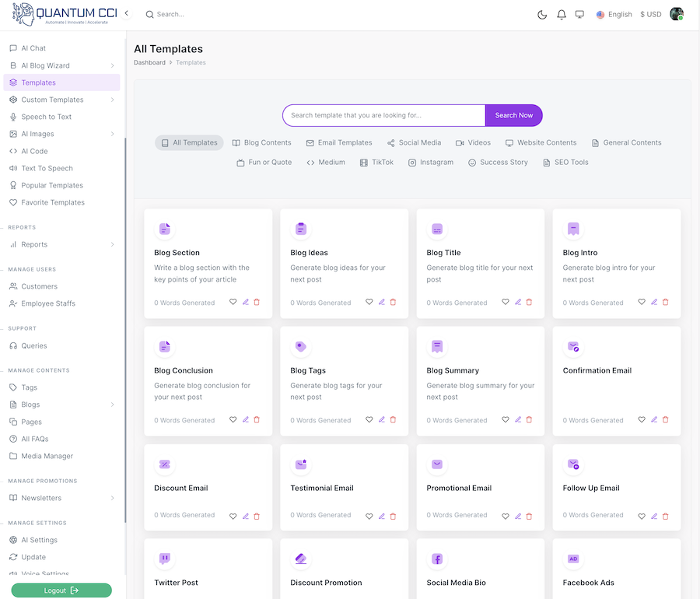Favorite the Blog Section template with the heart
The image size is (700, 599).
point(233,302)
